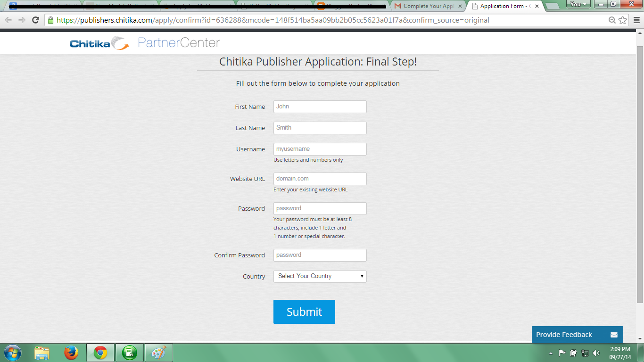Screen dimensions: 644x362
Task: Click the Chitika logo in the header
Action: pyautogui.click(x=99, y=43)
